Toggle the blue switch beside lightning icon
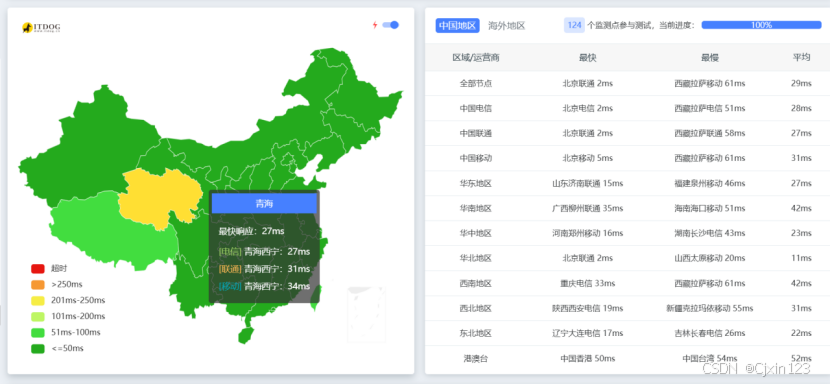 coord(391,25)
